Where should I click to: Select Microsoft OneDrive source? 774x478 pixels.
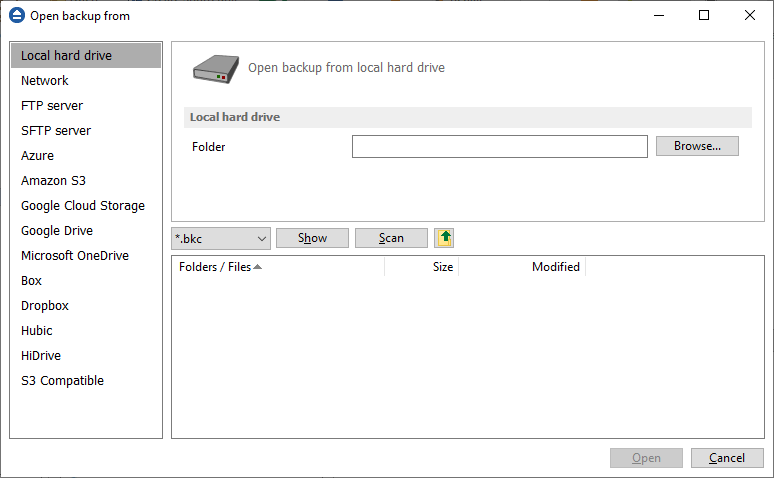(x=86, y=256)
